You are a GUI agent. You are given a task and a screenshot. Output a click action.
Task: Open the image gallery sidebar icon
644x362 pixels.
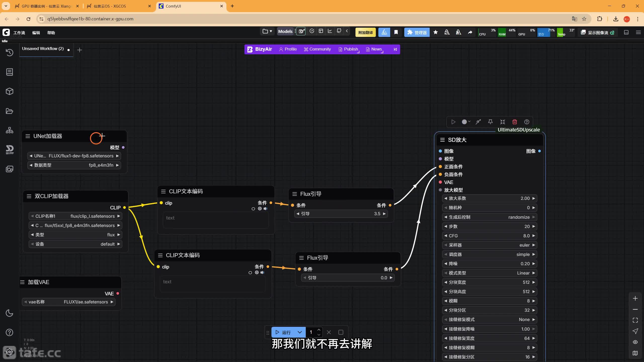(x=9, y=169)
